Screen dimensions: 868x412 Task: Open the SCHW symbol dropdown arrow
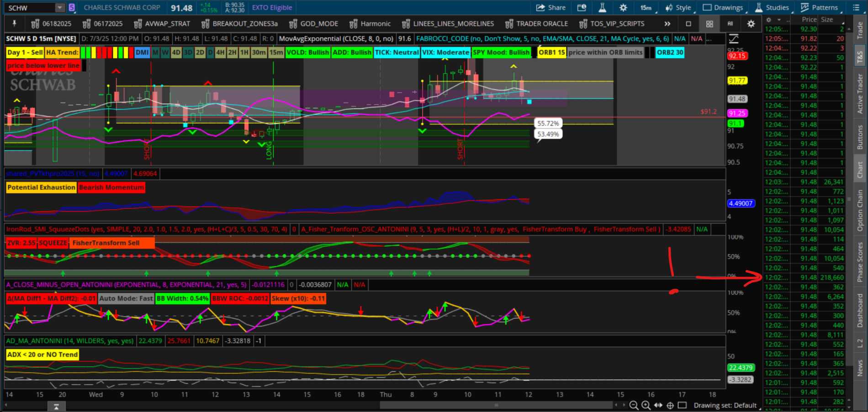(60, 7)
